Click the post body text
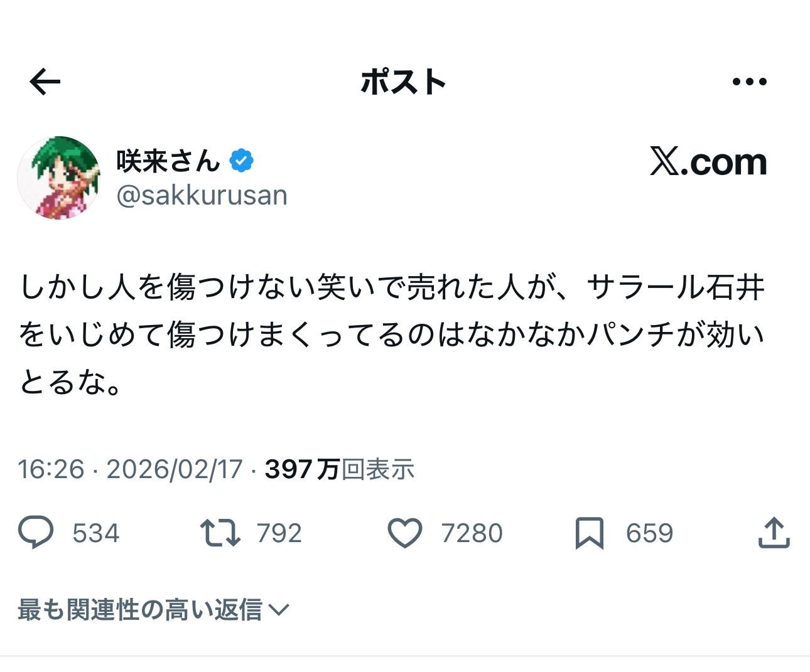810x672 pixels. pyautogui.click(x=392, y=334)
